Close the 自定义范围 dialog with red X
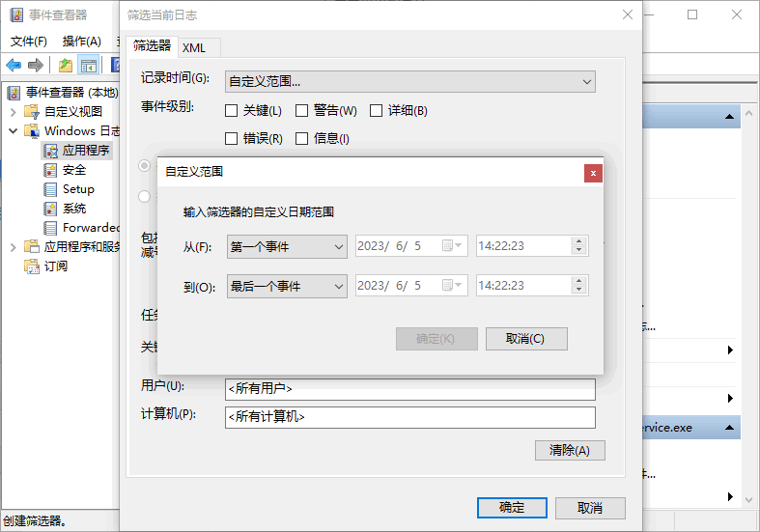 click(593, 173)
